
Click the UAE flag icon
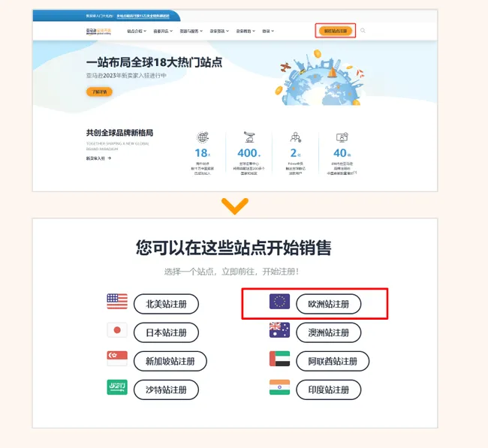(x=279, y=359)
